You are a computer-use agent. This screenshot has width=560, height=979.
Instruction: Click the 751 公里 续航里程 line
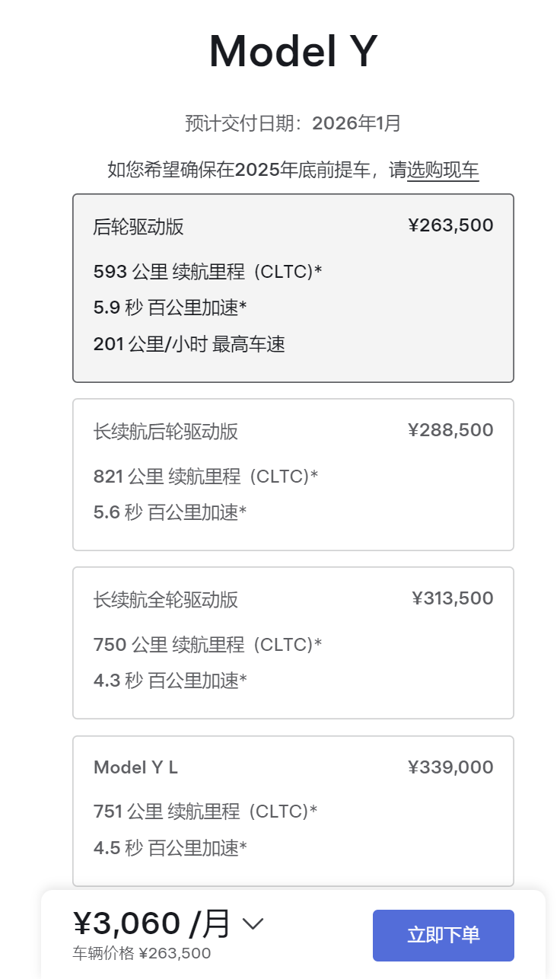coord(205,812)
